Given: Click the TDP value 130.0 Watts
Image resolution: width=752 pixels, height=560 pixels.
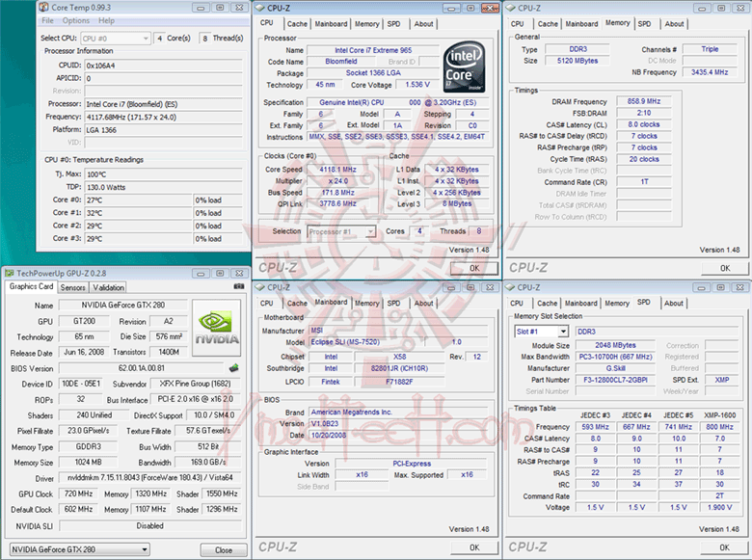Looking at the screenshot, I should pos(164,187).
